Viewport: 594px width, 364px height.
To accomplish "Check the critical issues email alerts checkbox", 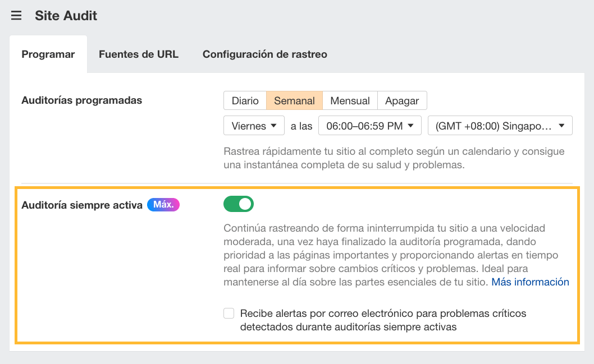I will (x=229, y=313).
